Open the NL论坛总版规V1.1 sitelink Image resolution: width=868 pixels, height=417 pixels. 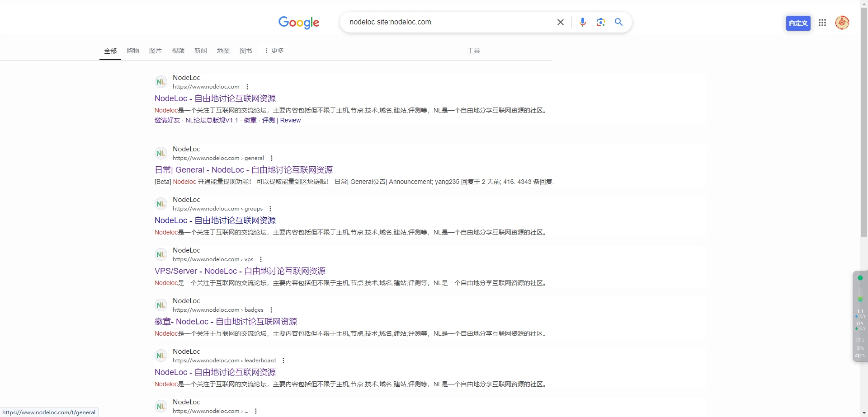[x=212, y=120]
